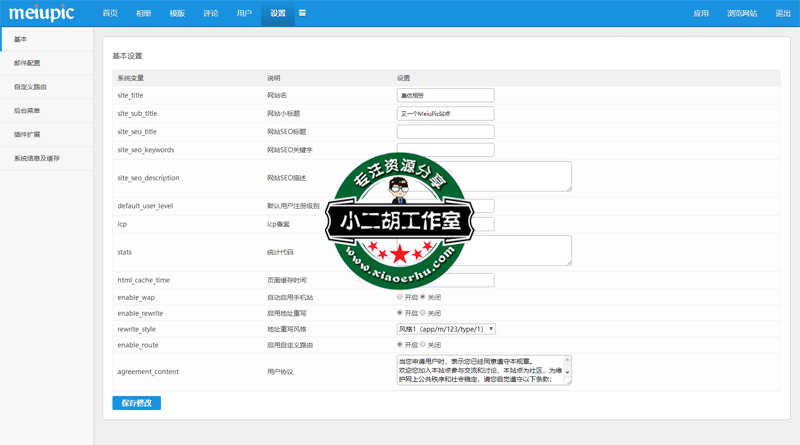Viewport: 800px width, 445px height.
Task: Select 关闭 radio for enable_wap
Action: (423, 297)
